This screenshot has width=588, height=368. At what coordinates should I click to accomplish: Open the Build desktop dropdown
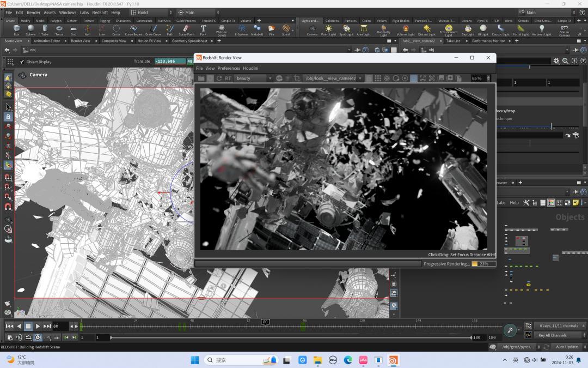point(149,13)
